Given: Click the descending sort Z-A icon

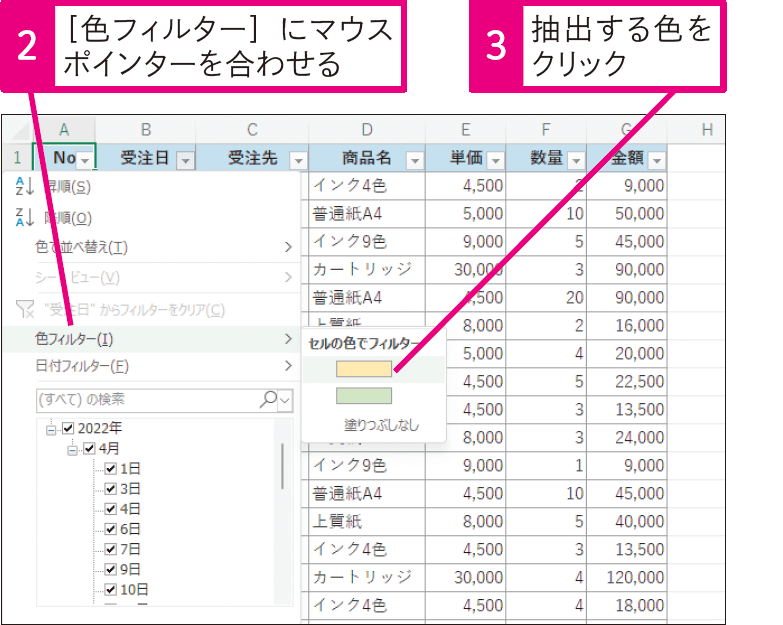Looking at the screenshot, I should click(x=24, y=217).
